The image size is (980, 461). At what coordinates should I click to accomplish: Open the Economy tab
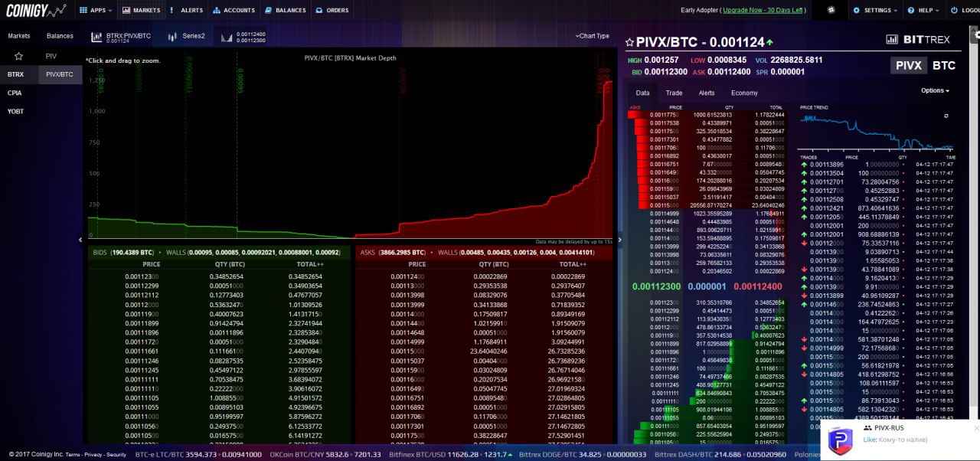point(744,93)
